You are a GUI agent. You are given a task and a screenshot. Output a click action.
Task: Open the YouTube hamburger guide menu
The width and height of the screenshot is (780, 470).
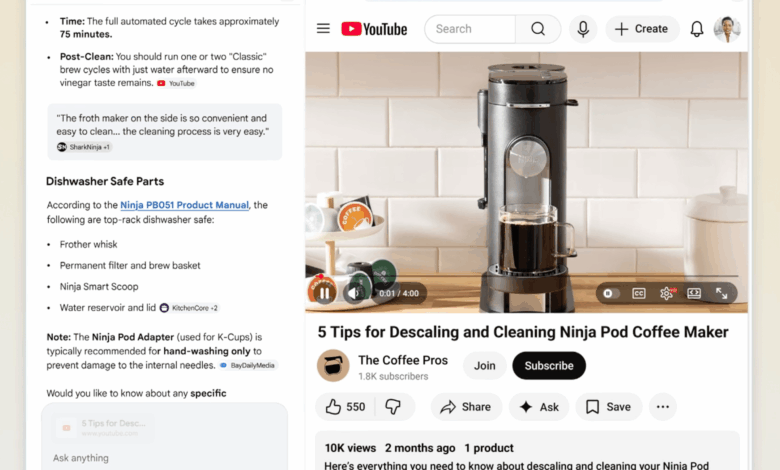click(323, 28)
